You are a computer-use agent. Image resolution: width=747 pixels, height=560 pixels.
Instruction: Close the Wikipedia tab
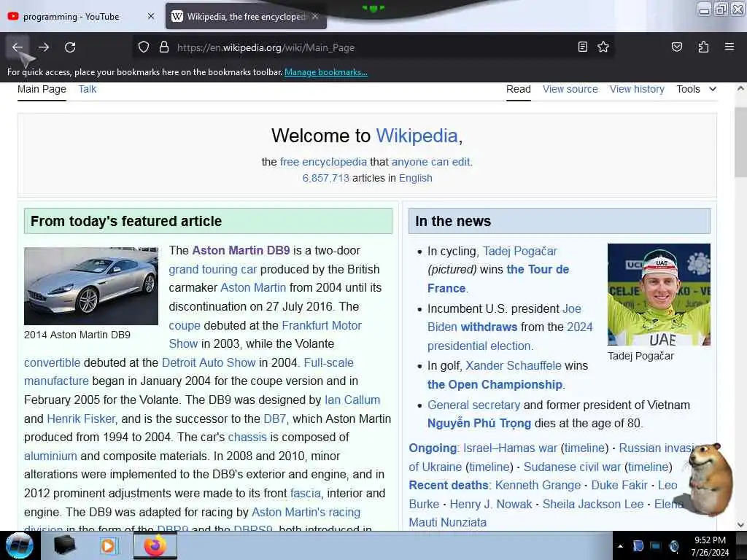click(315, 16)
